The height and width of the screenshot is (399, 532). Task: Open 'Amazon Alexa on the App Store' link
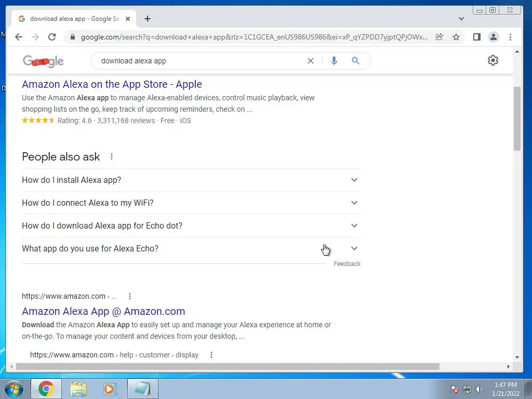pos(112,84)
